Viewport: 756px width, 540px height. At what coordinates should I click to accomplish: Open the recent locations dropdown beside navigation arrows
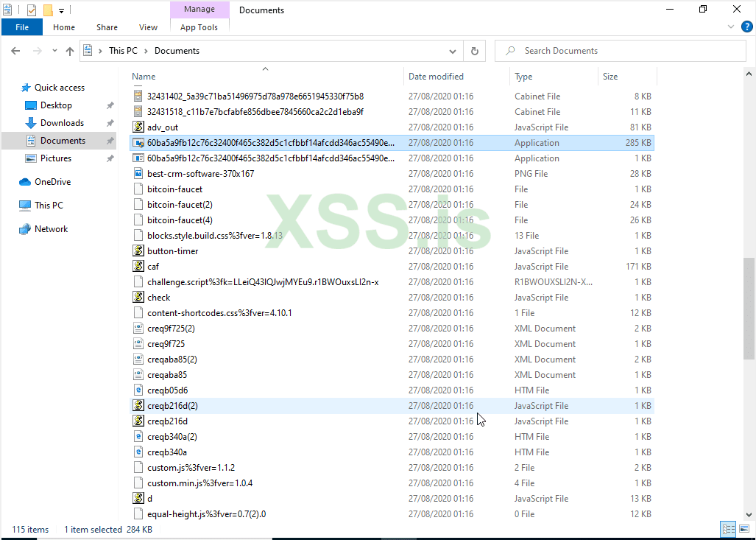tap(54, 50)
